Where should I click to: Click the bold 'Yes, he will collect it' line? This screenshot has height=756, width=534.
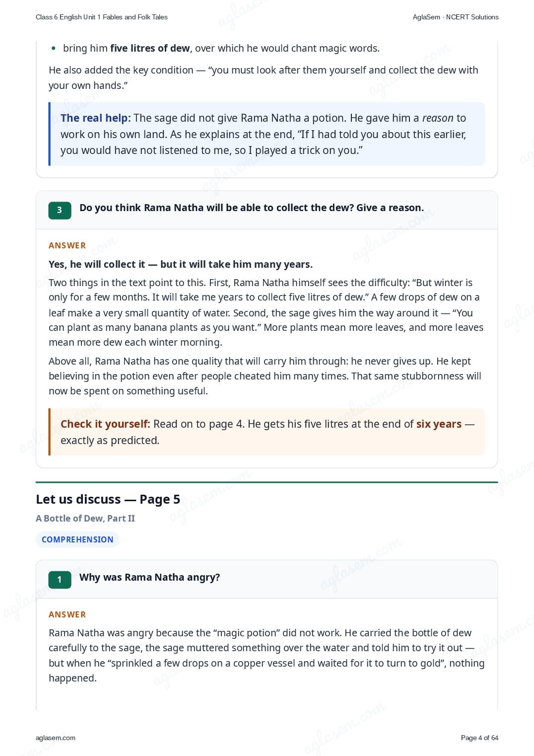point(181,264)
